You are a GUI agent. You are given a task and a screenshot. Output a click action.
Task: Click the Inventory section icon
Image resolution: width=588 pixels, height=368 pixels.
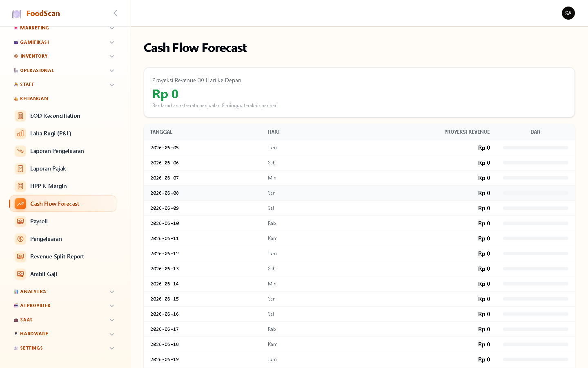pyautogui.click(x=16, y=56)
